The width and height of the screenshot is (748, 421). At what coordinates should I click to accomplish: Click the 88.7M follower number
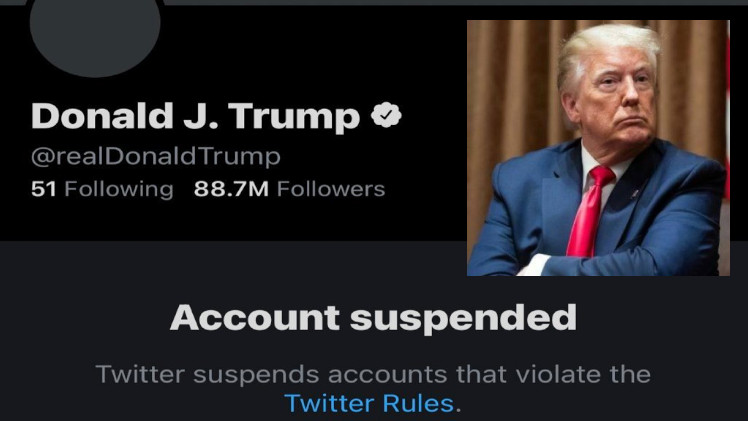(231, 188)
